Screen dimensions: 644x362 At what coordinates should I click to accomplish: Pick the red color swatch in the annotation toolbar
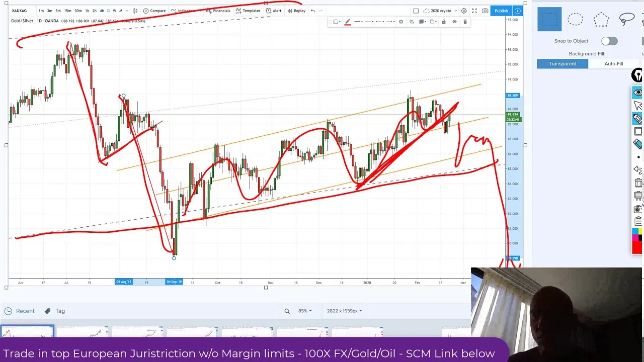(x=637, y=247)
